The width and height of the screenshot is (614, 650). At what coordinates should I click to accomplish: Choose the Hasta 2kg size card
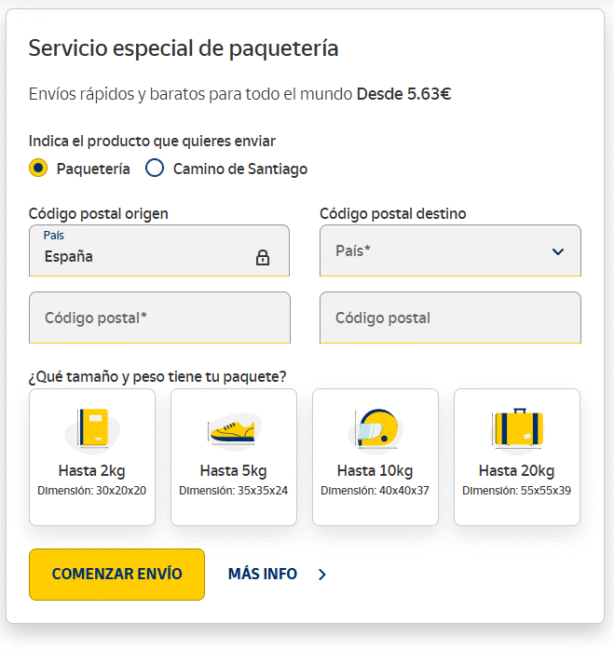tap(92, 457)
